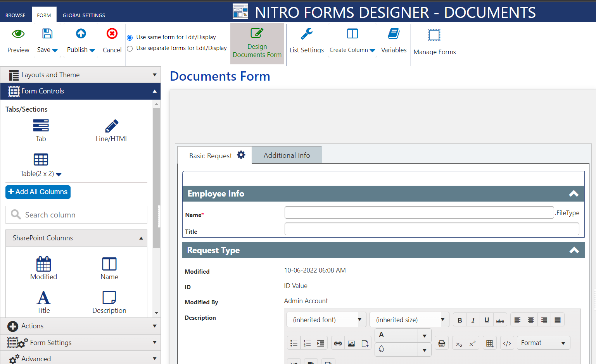This screenshot has width=596, height=364.
Task: Open the Variables panel
Action: [394, 41]
